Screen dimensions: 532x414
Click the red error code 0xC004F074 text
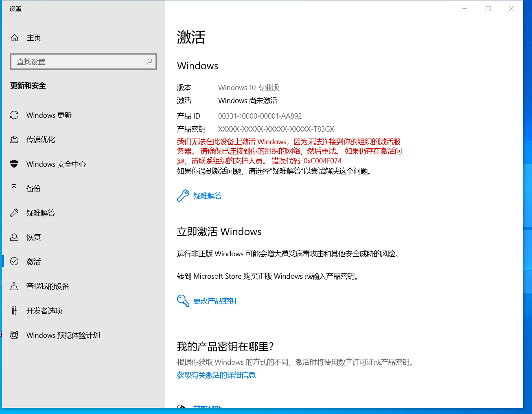tap(323, 161)
